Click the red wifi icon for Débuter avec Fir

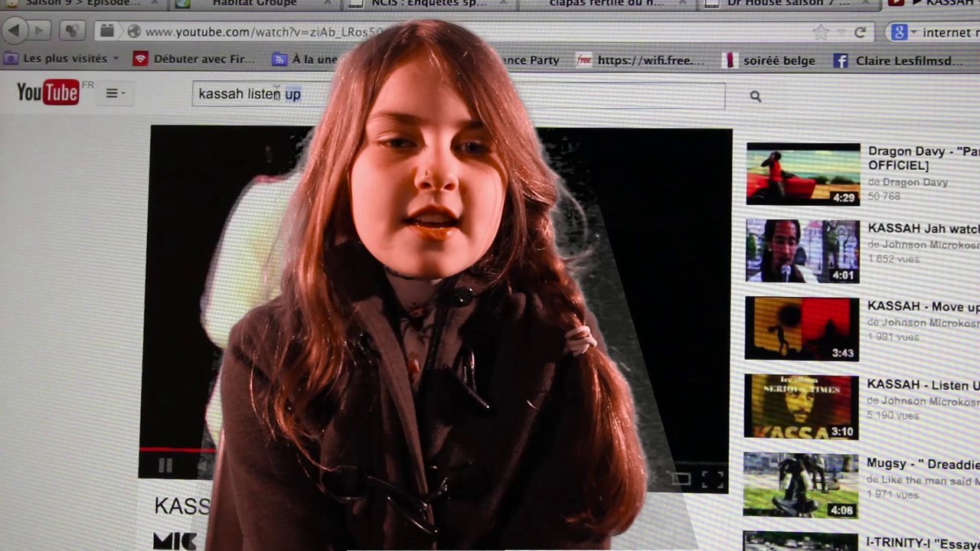tap(140, 58)
